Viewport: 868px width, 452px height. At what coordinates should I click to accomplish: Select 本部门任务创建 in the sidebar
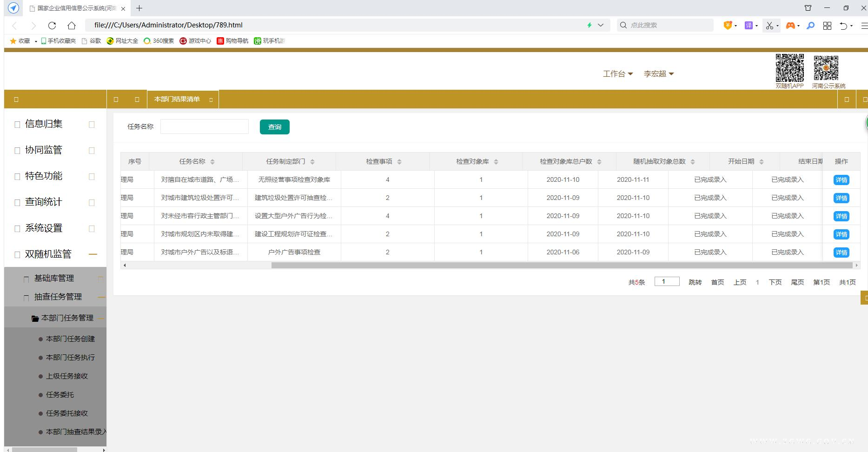click(x=70, y=339)
